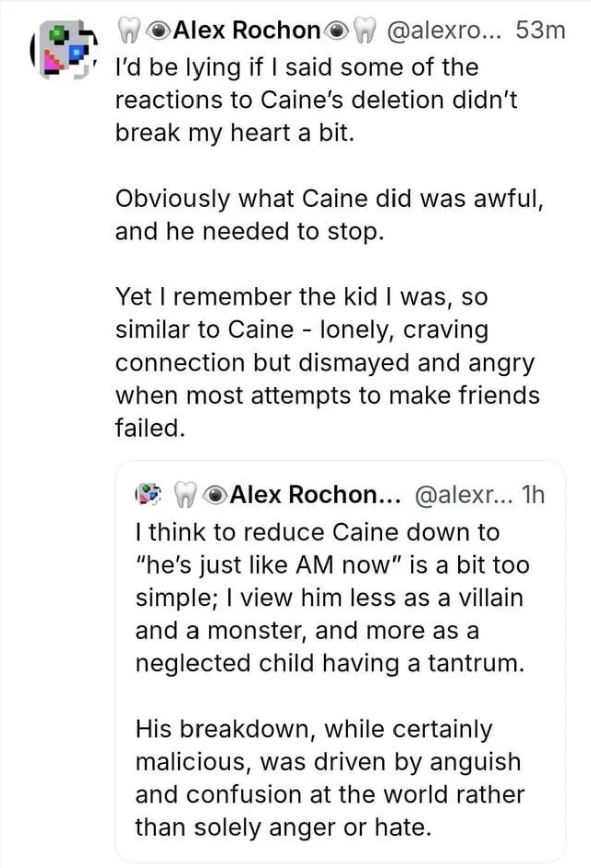Image resolution: width=591 pixels, height=868 pixels.
Task: Click tooth emoji before Alex Rochon's name
Action: pyautogui.click(x=127, y=30)
